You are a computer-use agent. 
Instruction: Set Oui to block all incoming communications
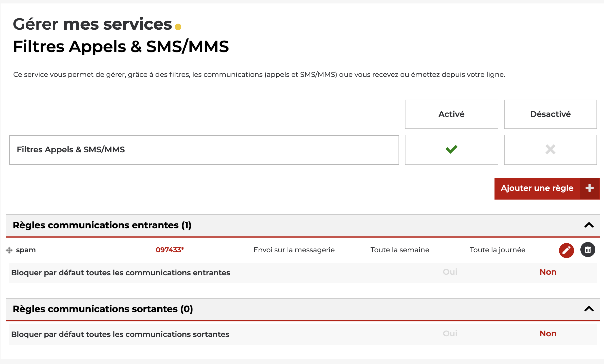[450, 272]
